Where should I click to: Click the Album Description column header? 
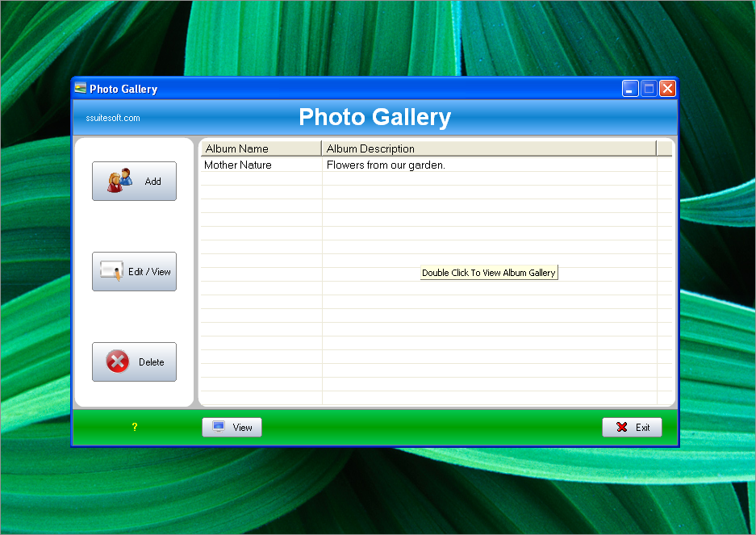pyautogui.click(x=488, y=148)
